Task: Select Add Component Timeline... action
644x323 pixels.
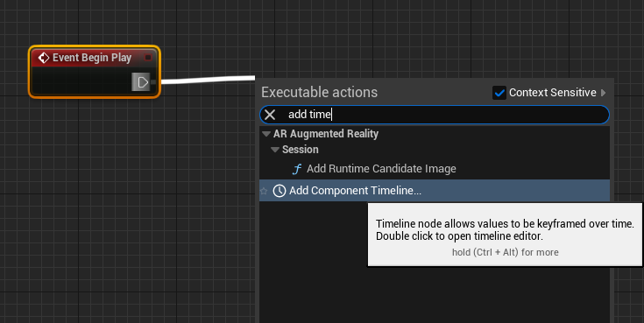Action: click(435, 191)
